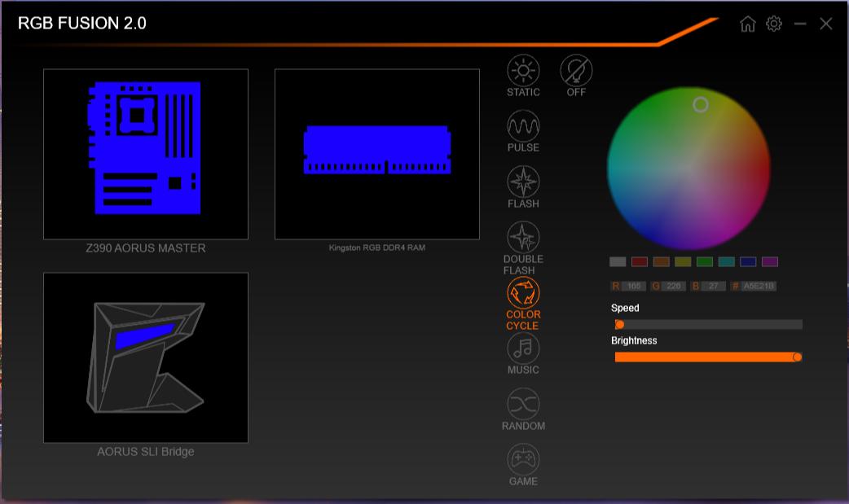Select the AORUS SLI Bridge device
This screenshot has width=849, height=504.
click(146, 357)
